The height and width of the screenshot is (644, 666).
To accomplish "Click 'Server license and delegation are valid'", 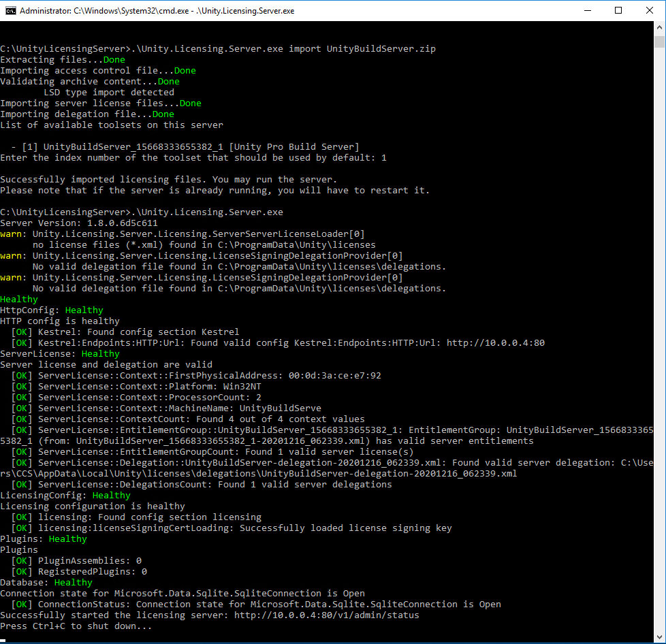I will point(106,365).
